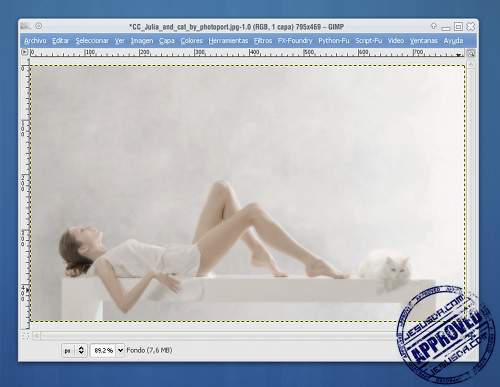Open the Herramientas menu
The height and width of the screenshot is (387, 500).
tap(228, 41)
